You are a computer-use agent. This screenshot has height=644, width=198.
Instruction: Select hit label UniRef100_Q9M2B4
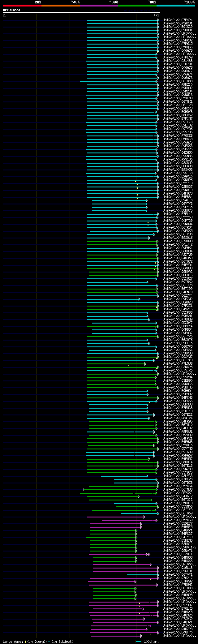pos(178,91)
